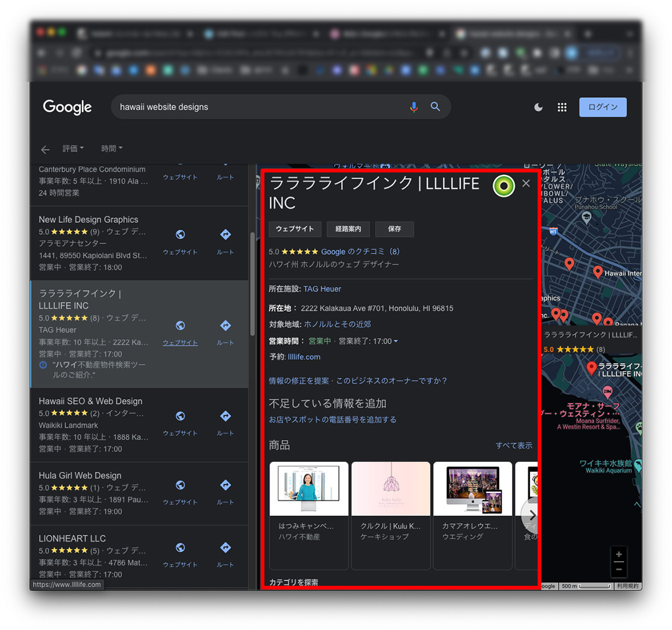Image resolution: width=672 pixels, height=630 pixels.
Task: Switch theme using the moon icon
Action: pos(538,107)
